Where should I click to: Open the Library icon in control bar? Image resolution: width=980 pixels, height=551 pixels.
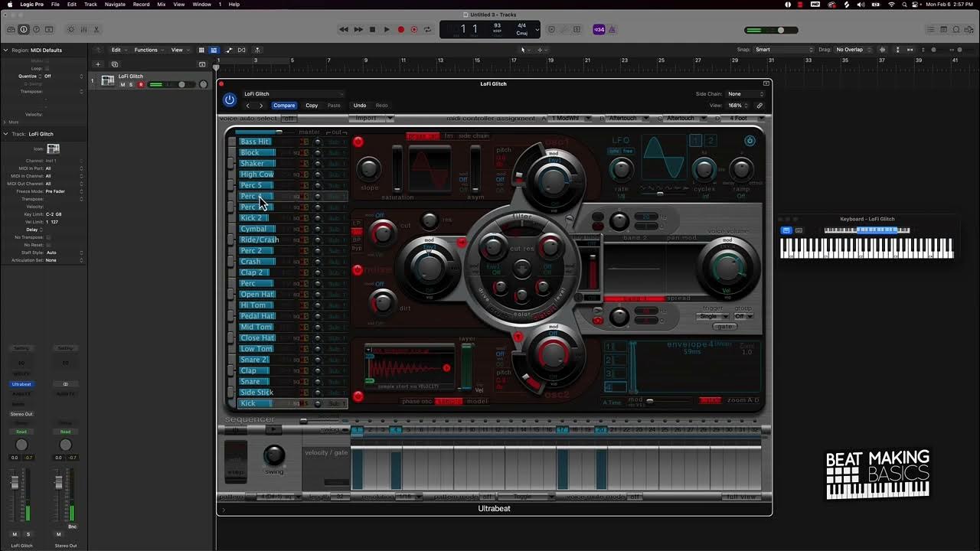point(11,30)
